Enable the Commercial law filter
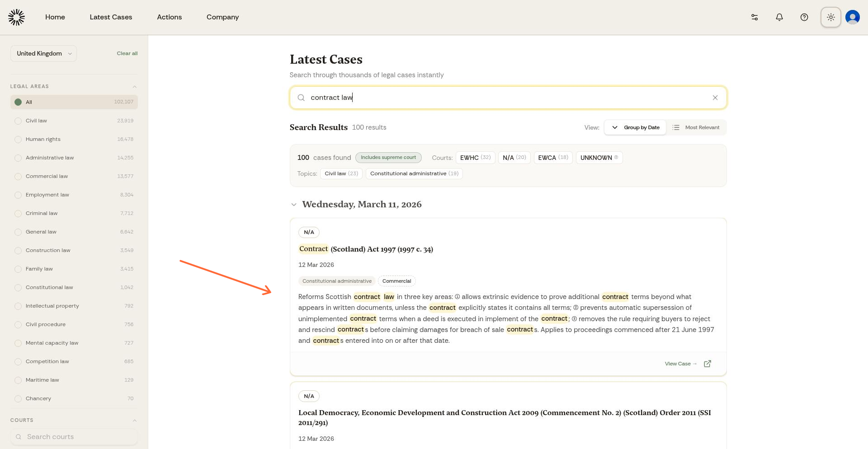The image size is (868, 449). coord(18,176)
